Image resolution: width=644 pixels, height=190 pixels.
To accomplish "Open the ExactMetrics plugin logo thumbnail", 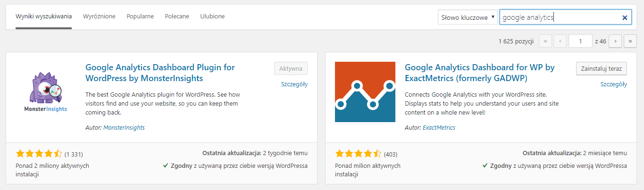I will [x=365, y=92].
